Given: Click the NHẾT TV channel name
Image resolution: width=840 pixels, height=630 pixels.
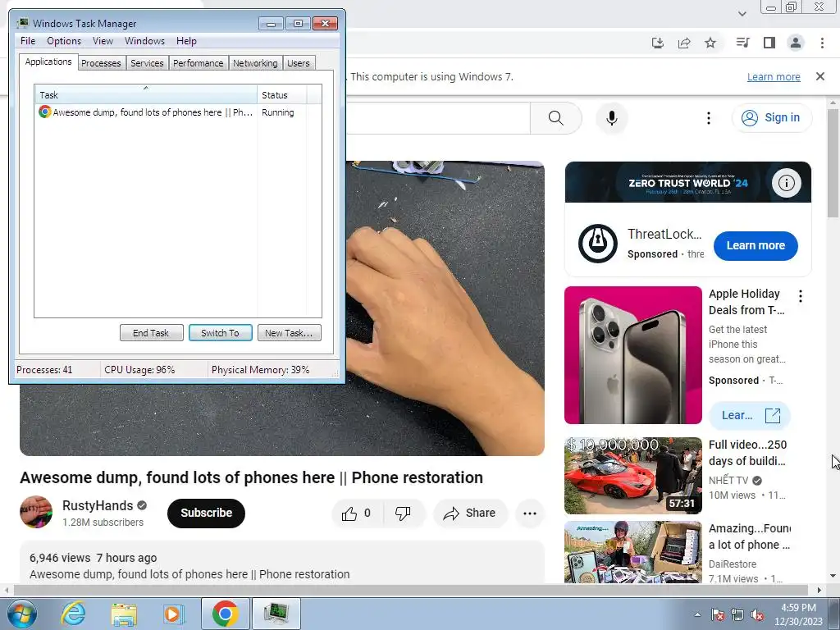Looking at the screenshot, I should [x=728, y=480].
